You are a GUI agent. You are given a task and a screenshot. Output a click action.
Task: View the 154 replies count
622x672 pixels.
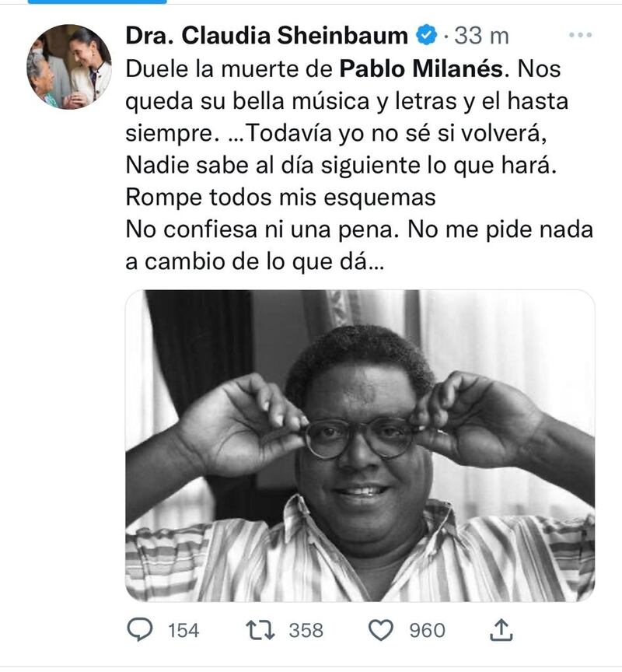pos(183,631)
